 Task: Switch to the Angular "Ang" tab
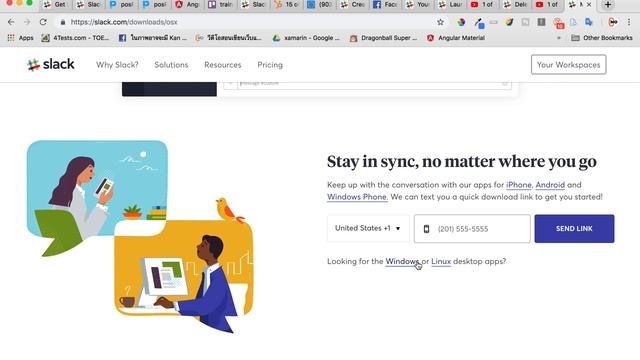pos(187,4)
